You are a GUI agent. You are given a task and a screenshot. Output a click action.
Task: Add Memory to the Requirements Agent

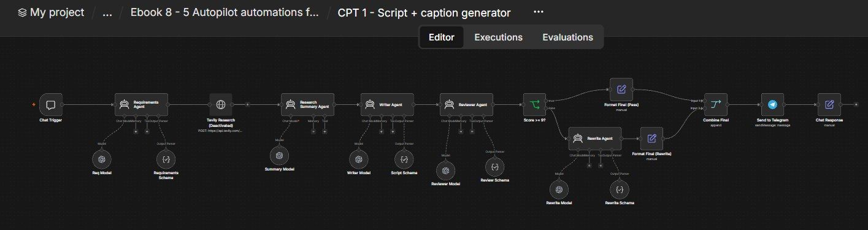(x=136, y=131)
